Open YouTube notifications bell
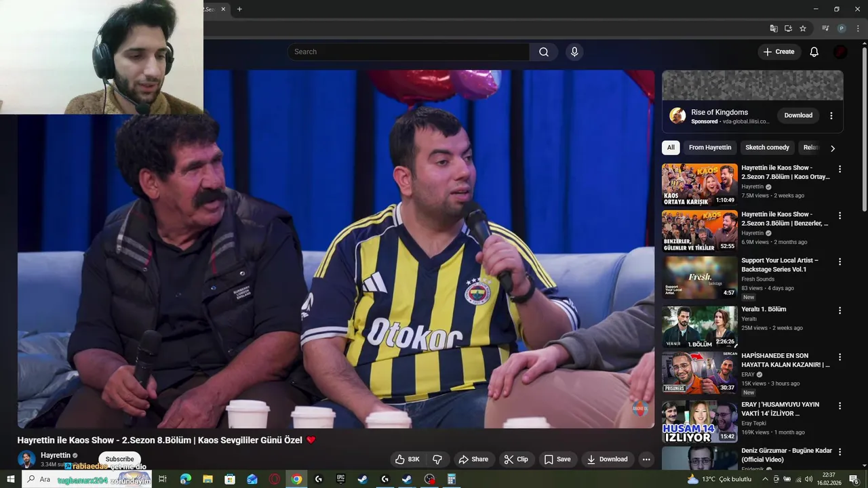 point(814,52)
